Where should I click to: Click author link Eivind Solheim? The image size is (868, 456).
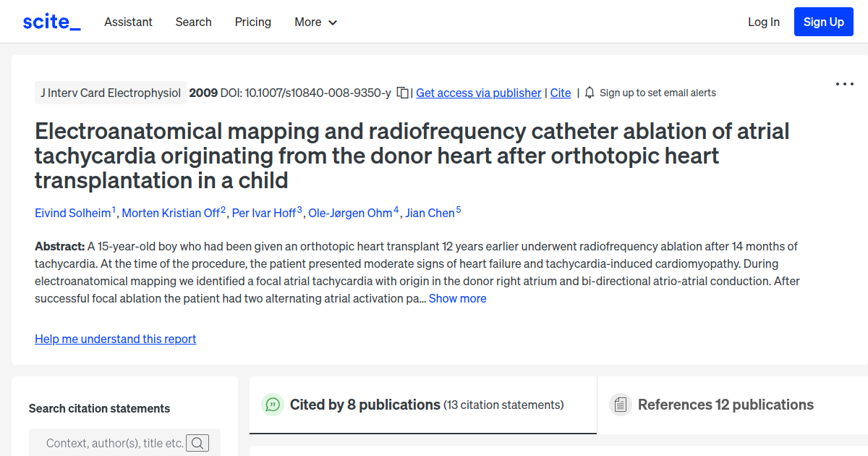tap(72, 213)
